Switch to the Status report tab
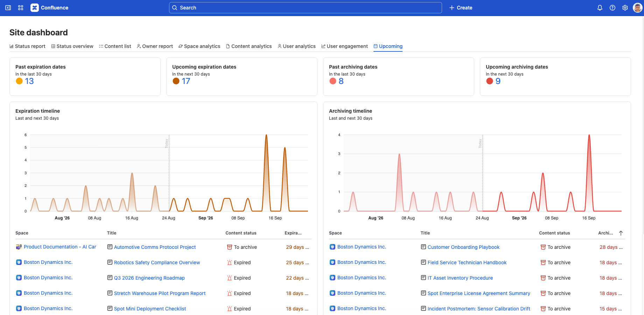Viewport: 644px width, 315px height. [x=27, y=46]
